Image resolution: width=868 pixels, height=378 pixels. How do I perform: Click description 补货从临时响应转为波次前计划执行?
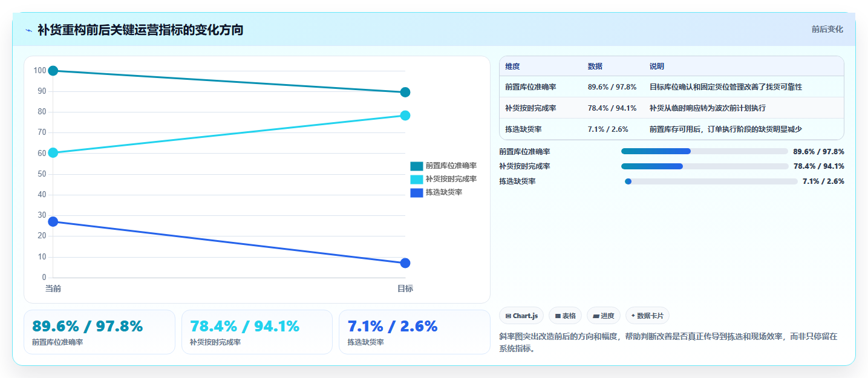pos(709,108)
